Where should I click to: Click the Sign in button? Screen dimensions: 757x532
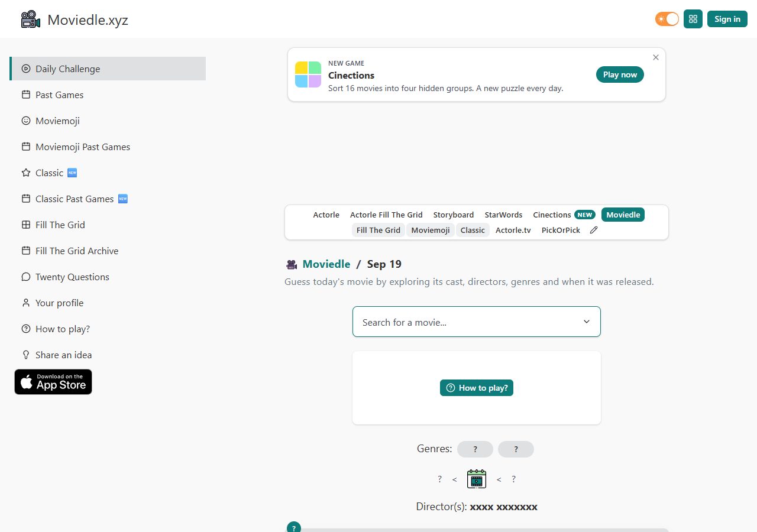(x=727, y=19)
